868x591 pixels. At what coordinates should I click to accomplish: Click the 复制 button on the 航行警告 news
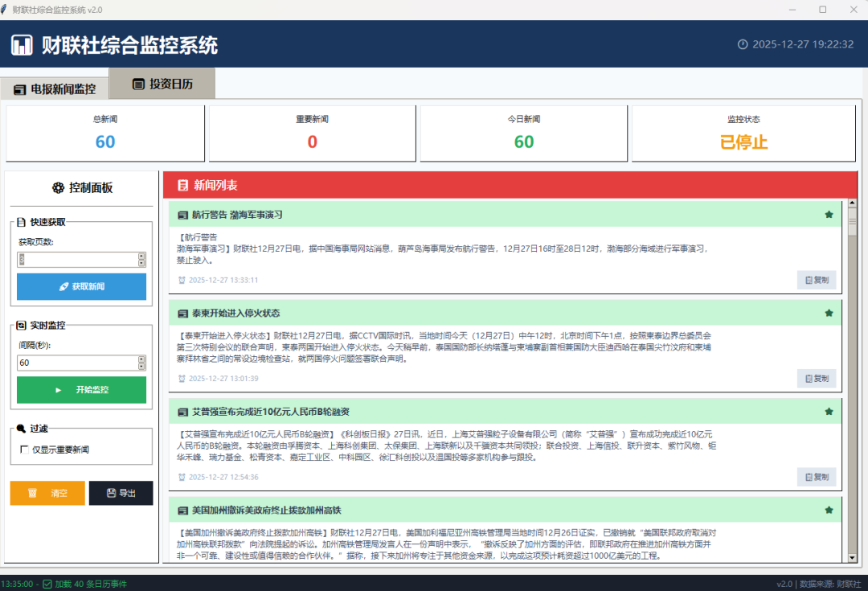pyautogui.click(x=816, y=280)
